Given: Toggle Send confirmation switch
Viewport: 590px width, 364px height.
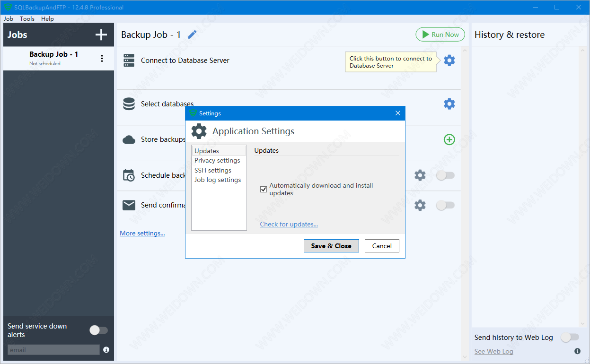Looking at the screenshot, I should coord(445,205).
